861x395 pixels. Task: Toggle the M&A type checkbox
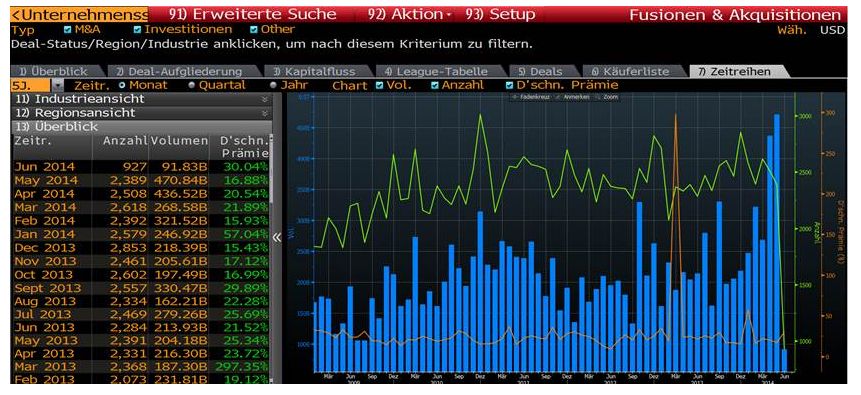[68, 30]
